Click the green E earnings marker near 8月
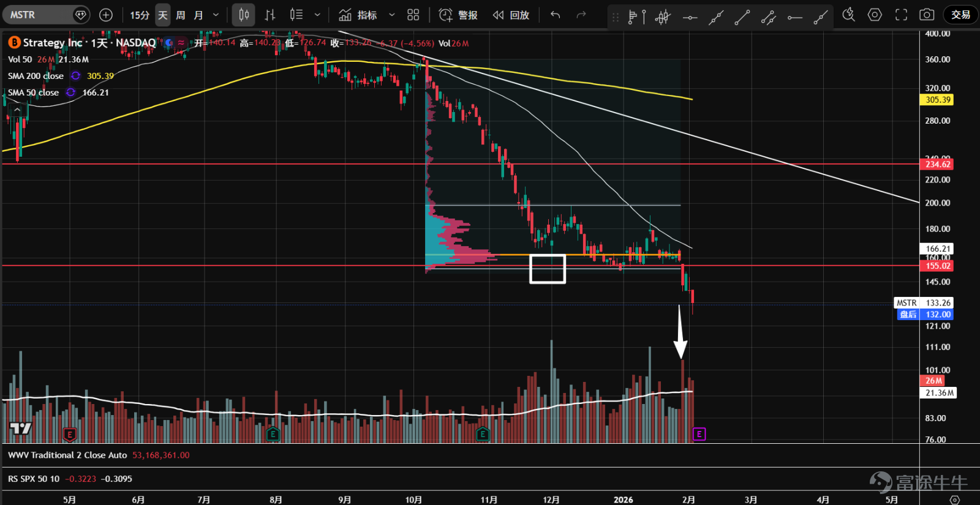980x505 pixels. [x=273, y=435]
